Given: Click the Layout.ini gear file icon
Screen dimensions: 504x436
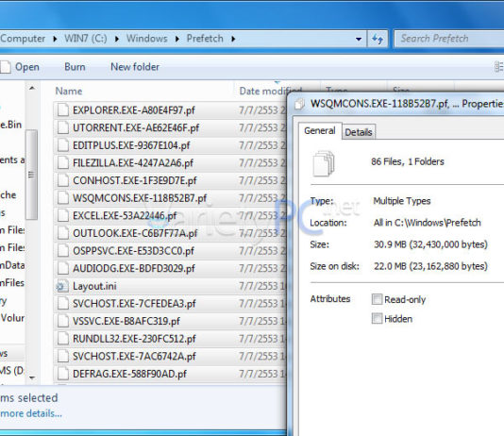Looking at the screenshot, I should 62,286.
